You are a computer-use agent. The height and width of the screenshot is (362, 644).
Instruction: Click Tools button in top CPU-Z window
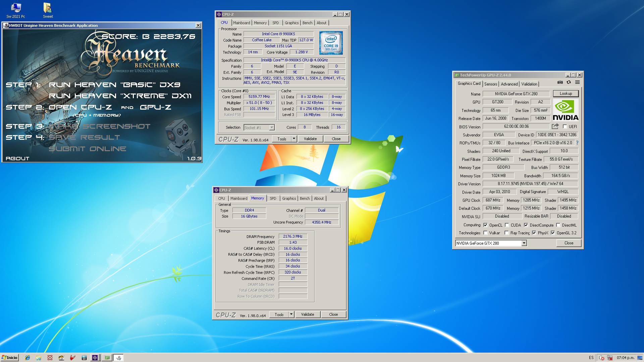282,139
